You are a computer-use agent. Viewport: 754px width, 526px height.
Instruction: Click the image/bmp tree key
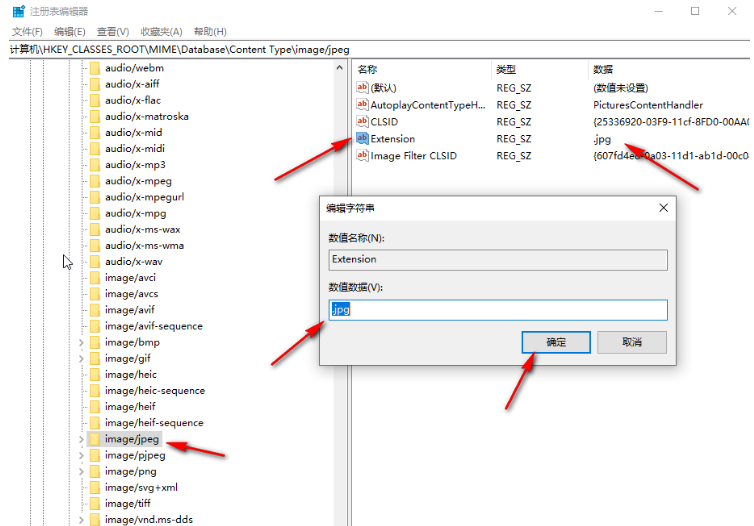132,342
